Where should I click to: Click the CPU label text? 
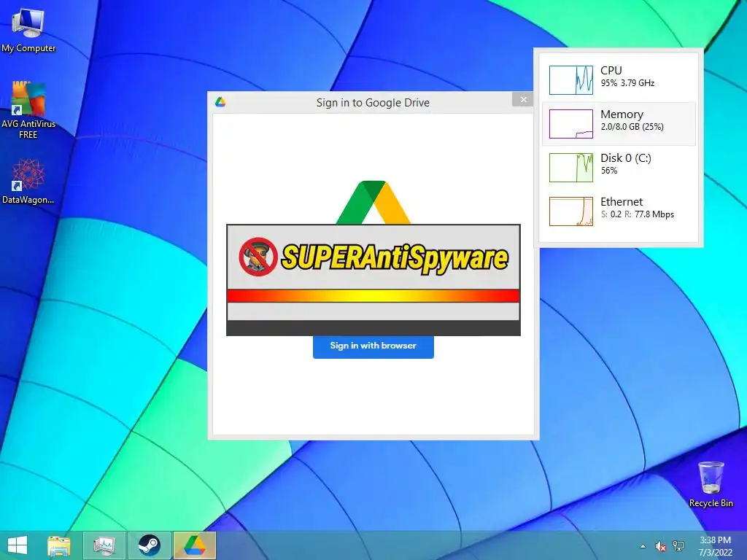pos(611,71)
